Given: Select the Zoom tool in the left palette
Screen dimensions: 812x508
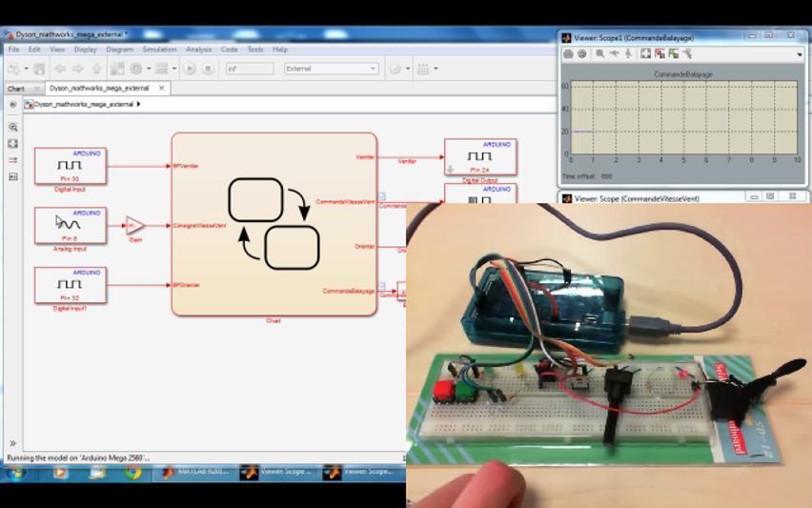Looking at the screenshot, I should (x=13, y=127).
